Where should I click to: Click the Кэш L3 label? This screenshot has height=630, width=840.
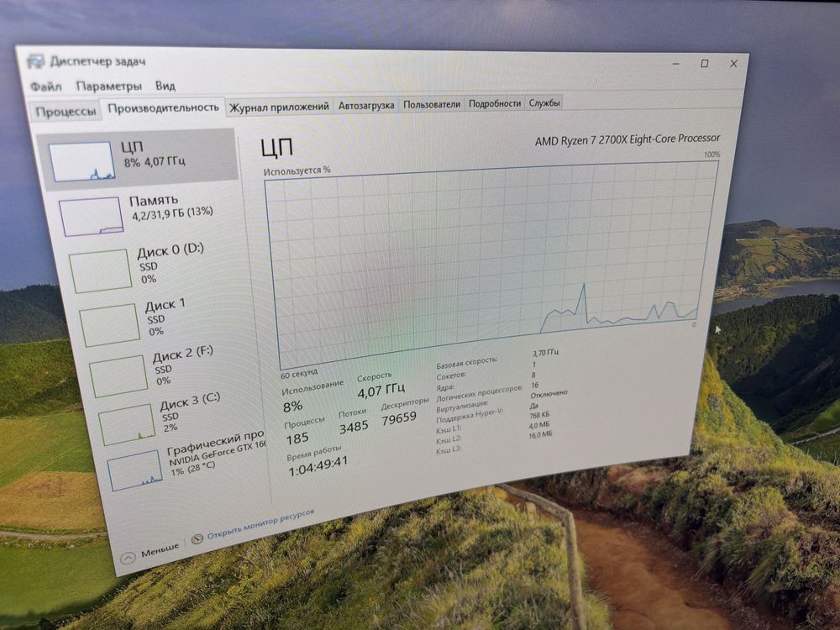[x=449, y=450]
